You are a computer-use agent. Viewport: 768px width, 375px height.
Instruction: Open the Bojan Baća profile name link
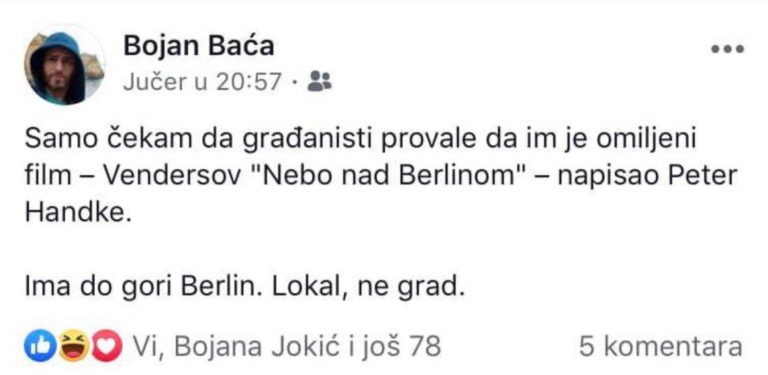tap(198, 47)
